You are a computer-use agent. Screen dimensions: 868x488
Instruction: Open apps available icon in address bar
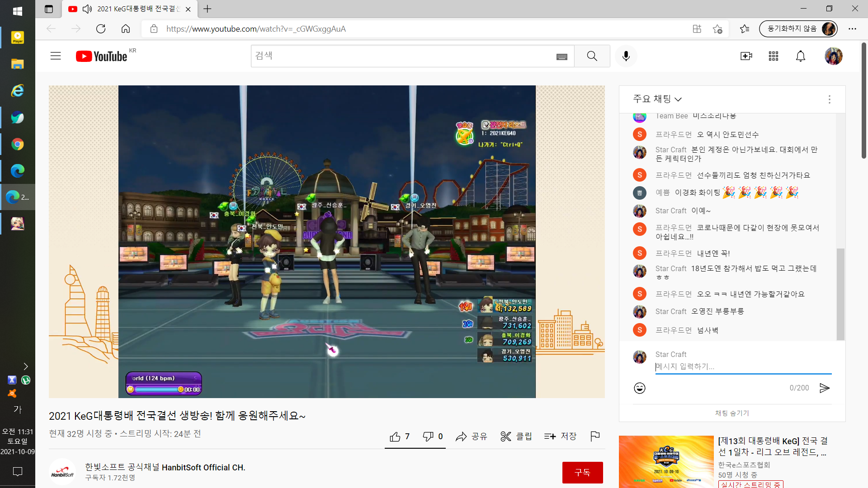tap(697, 29)
